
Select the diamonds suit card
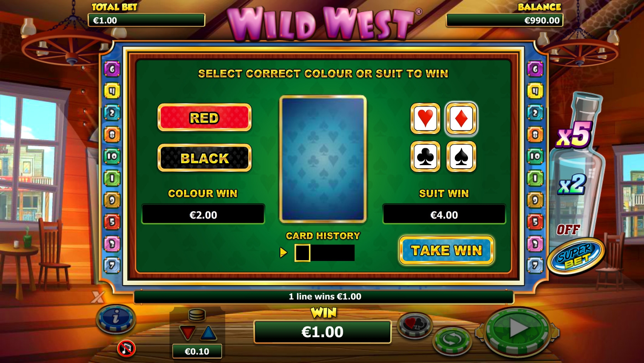461,119
